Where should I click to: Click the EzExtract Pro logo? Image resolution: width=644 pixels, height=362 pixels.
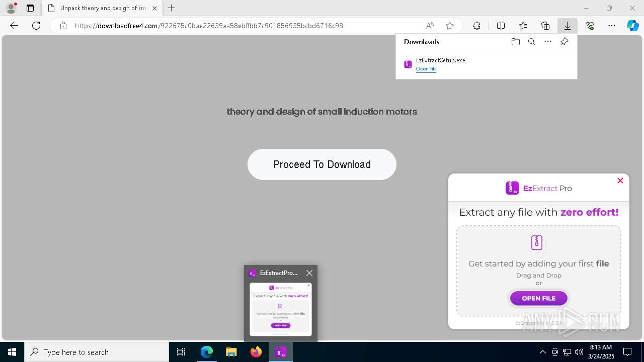pos(539,188)
